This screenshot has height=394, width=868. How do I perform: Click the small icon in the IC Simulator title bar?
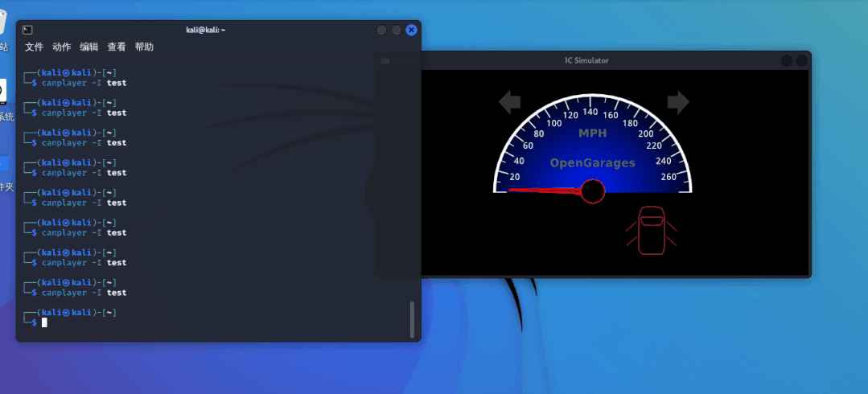point(385,61)
